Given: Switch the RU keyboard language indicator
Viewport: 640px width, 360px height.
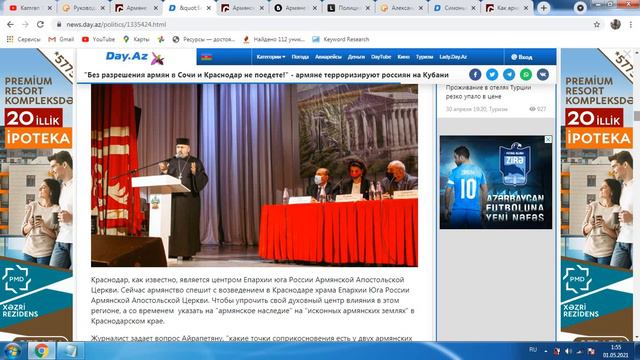Looking at the screenshot, I should [533, 350].
